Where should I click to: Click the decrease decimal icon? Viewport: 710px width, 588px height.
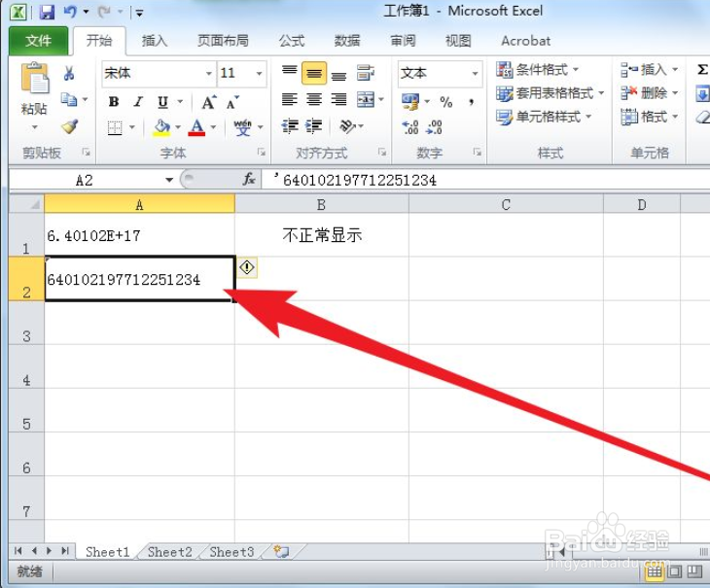pyautogui.click(x=434, y=127)
